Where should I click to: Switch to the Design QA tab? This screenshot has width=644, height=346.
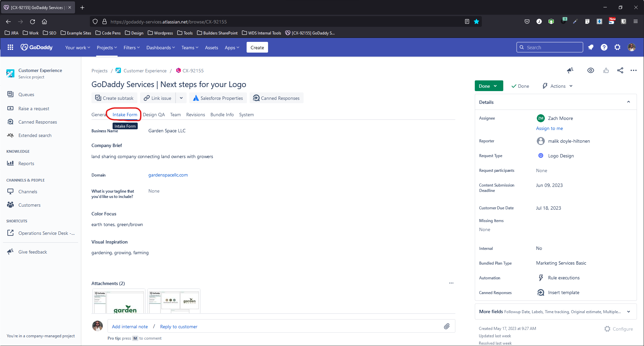[x=154, y=115]
